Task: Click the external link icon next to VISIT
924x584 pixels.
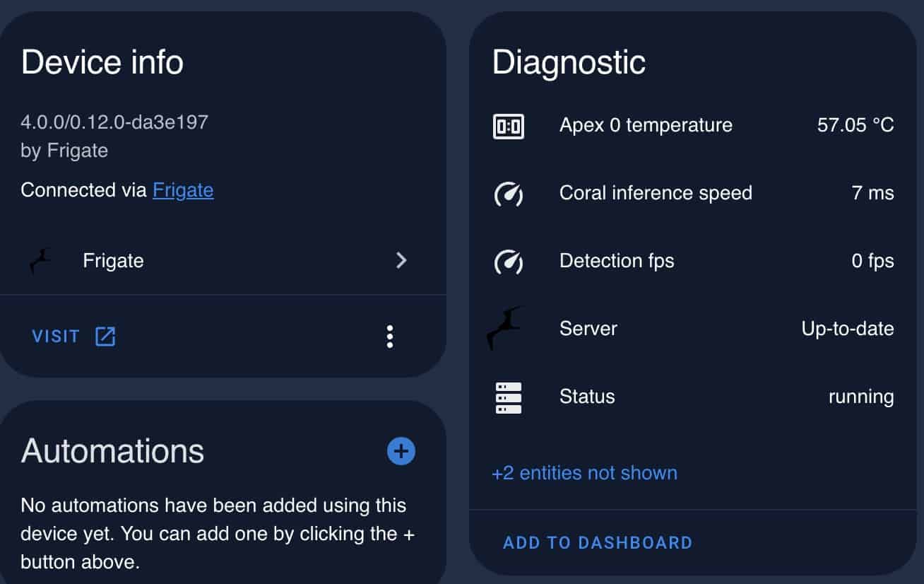Action: [105, 337]
